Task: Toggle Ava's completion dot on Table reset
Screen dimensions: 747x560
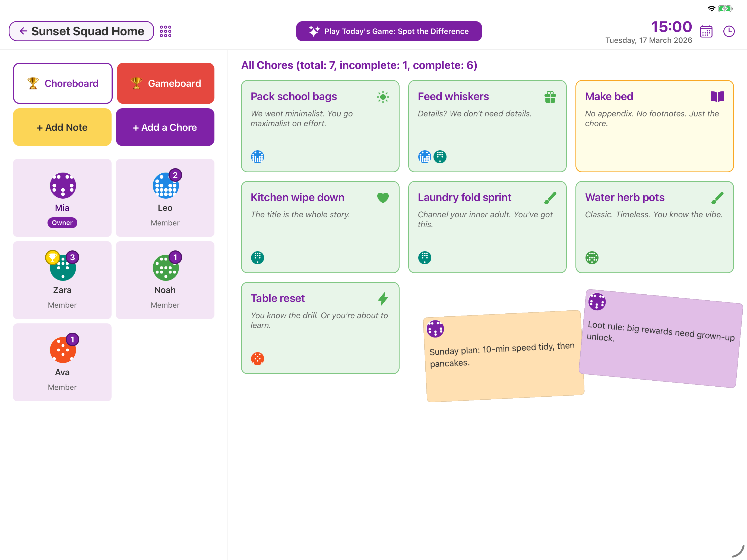Action: point(257,359)
